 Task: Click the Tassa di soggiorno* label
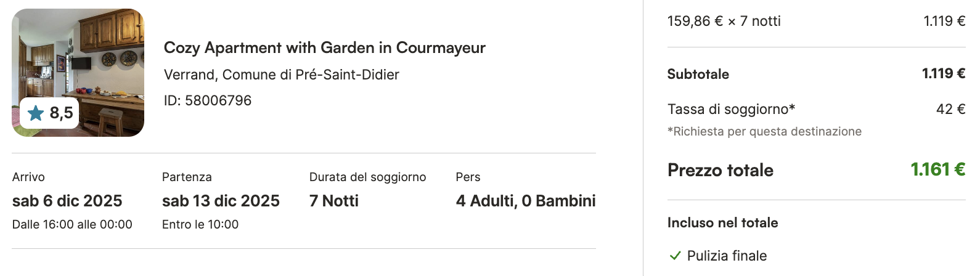click(731, 109)
